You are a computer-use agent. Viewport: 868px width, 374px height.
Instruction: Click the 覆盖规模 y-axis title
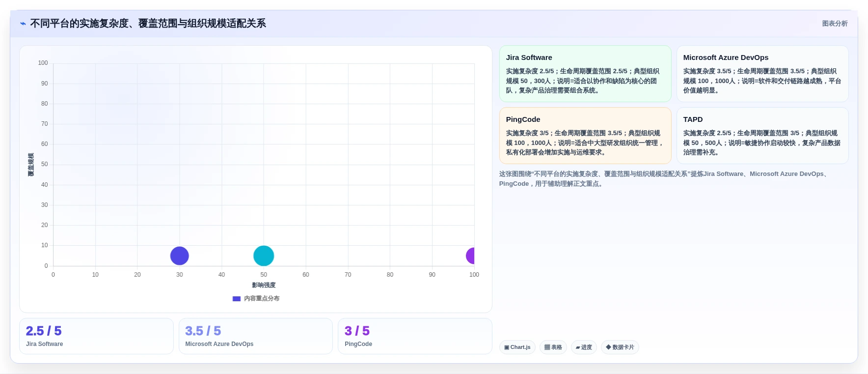(x=31, y=165)
